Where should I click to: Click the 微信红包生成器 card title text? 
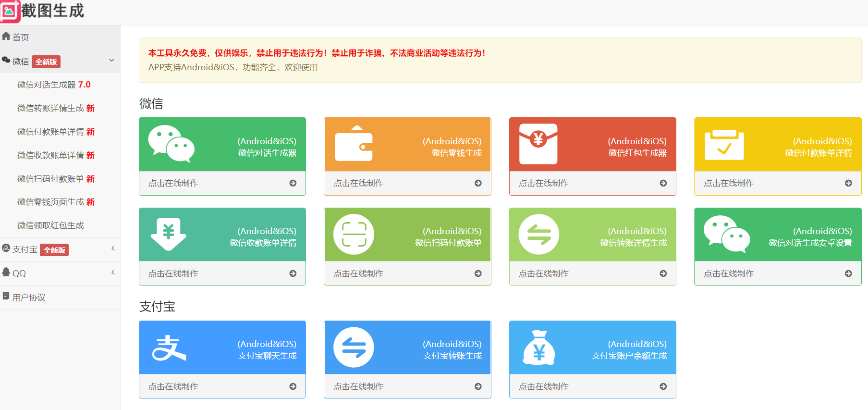(x=637, y=153)
